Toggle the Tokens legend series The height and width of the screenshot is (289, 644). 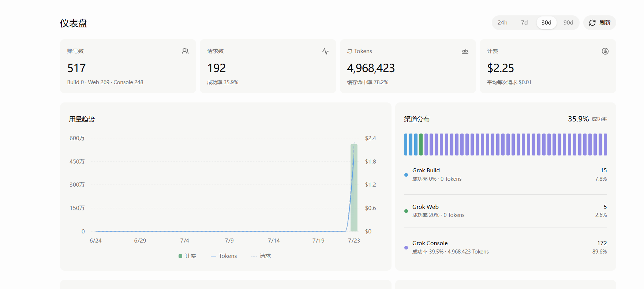click(224, 256)
